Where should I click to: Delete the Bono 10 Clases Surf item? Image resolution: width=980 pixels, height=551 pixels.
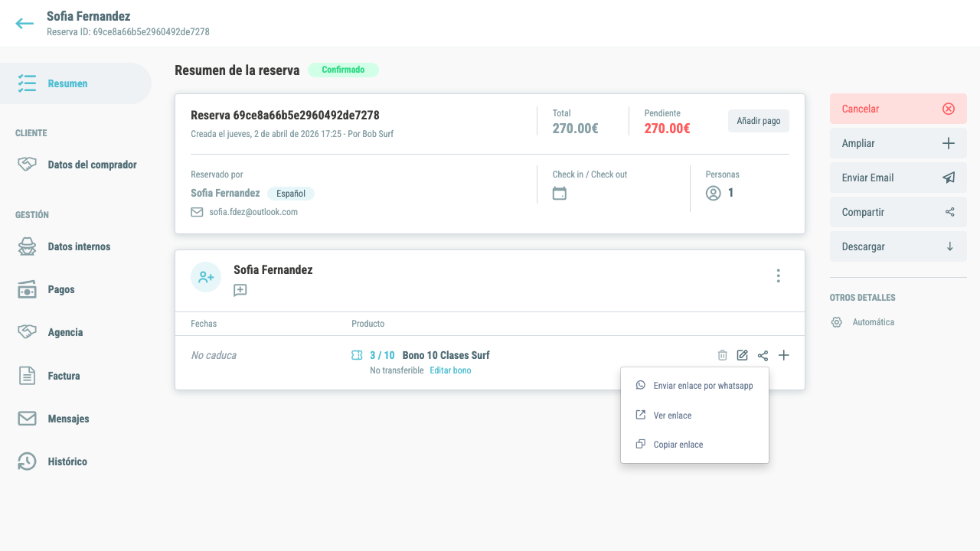coord(722,355)
